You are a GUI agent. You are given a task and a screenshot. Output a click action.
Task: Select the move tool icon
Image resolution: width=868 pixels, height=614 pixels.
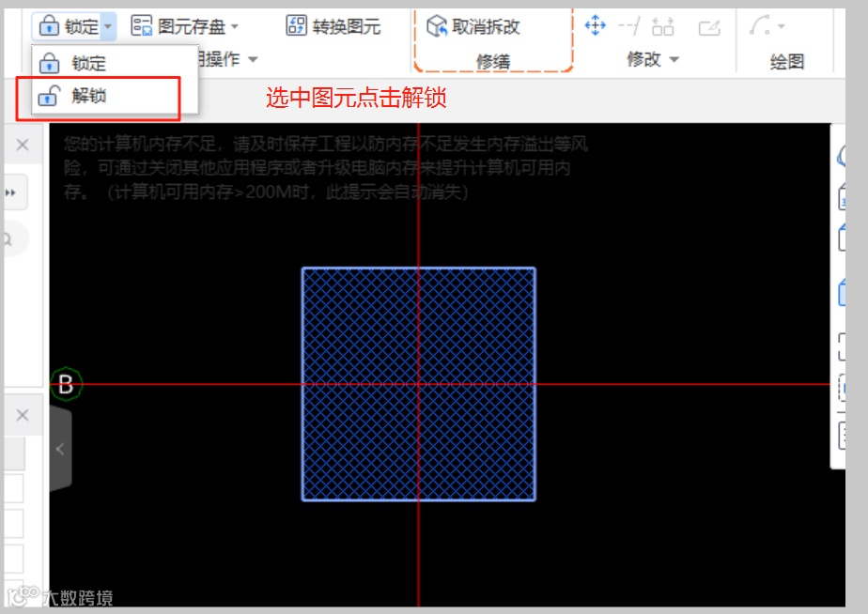pos(595,25)
